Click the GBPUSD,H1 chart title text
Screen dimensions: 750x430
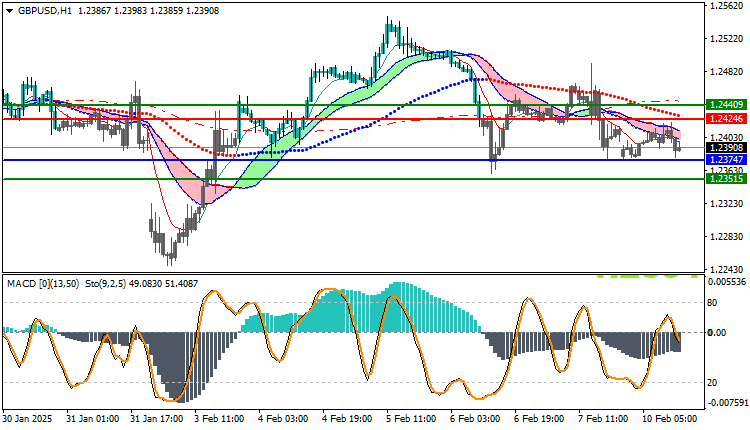(x=44, y=11)
